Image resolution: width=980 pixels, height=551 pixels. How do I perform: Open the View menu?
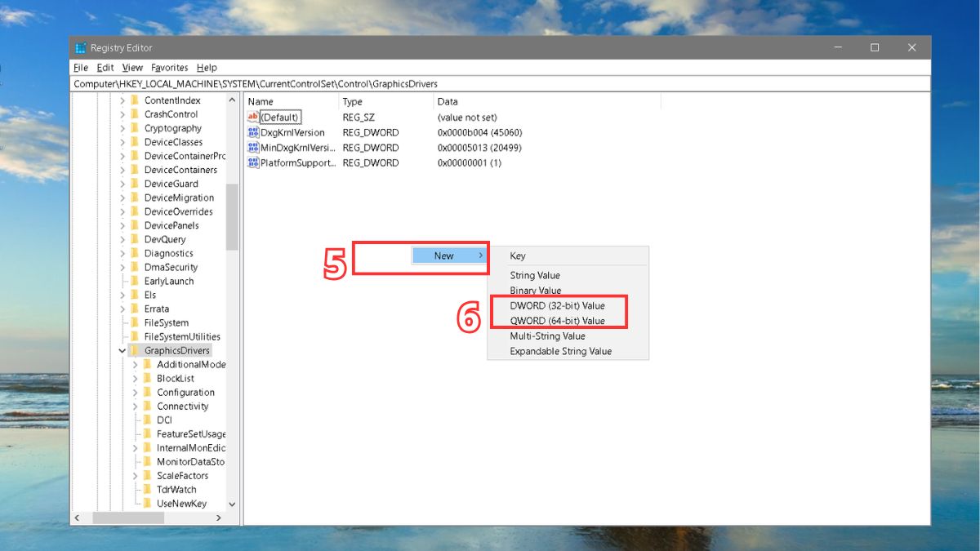131,67
